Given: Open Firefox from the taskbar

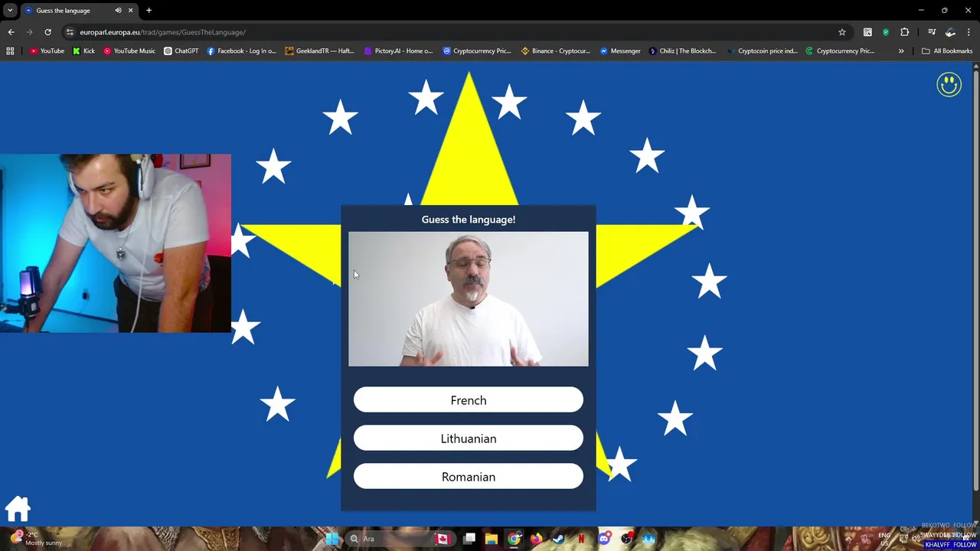Looking at the screenshot, I should coord(536,539).
